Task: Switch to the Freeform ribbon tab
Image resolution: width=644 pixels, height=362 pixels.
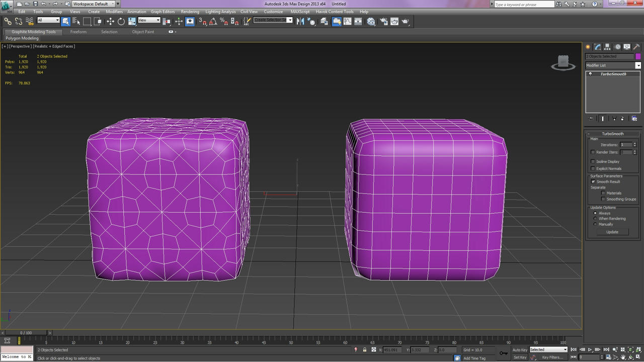Action: point(78,32)
